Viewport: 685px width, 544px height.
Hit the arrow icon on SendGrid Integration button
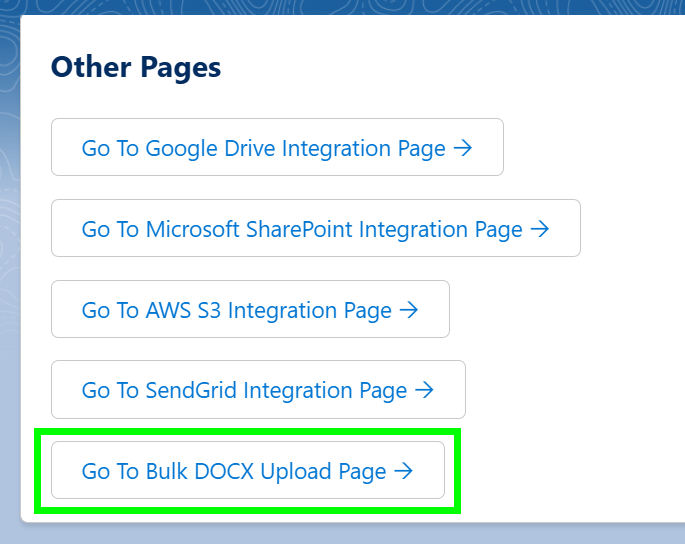(x=424, y=390)
